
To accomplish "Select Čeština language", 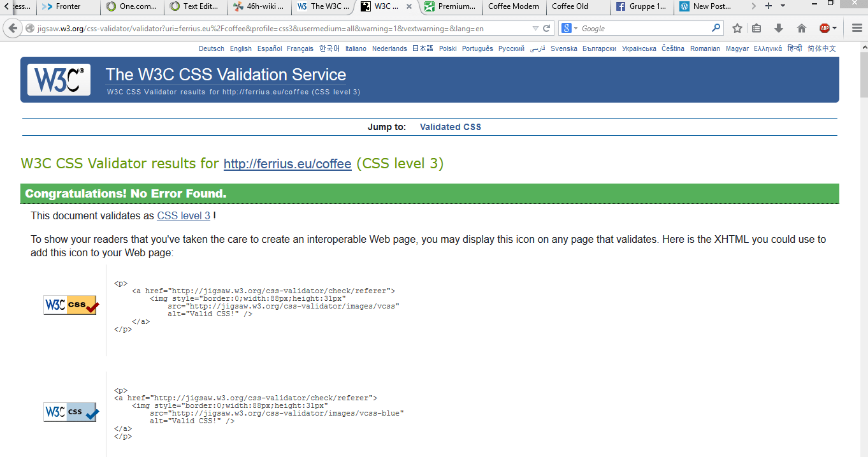I will tap(673, 48).
